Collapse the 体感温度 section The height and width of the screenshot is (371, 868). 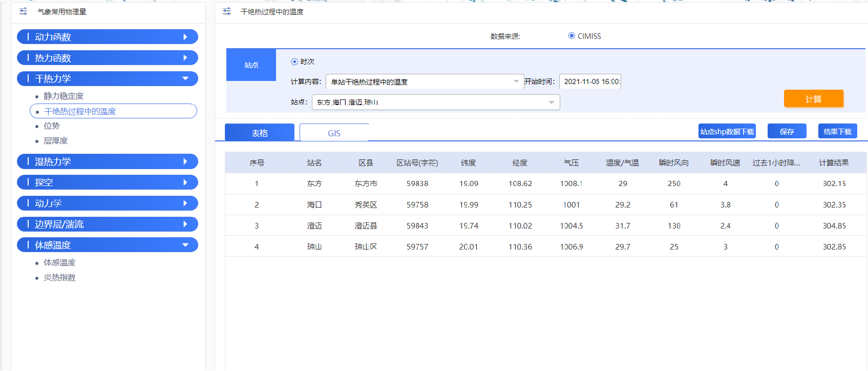pyautogui.click(x=108, y=245)
